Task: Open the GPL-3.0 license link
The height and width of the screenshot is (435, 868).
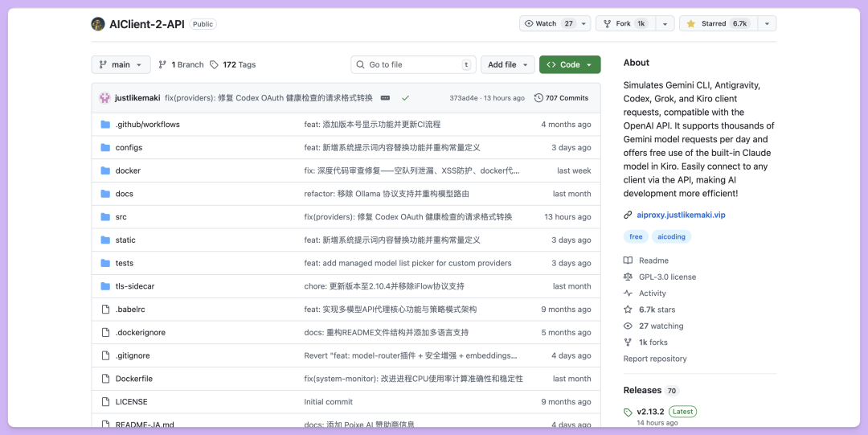Action: pos(667,277)
